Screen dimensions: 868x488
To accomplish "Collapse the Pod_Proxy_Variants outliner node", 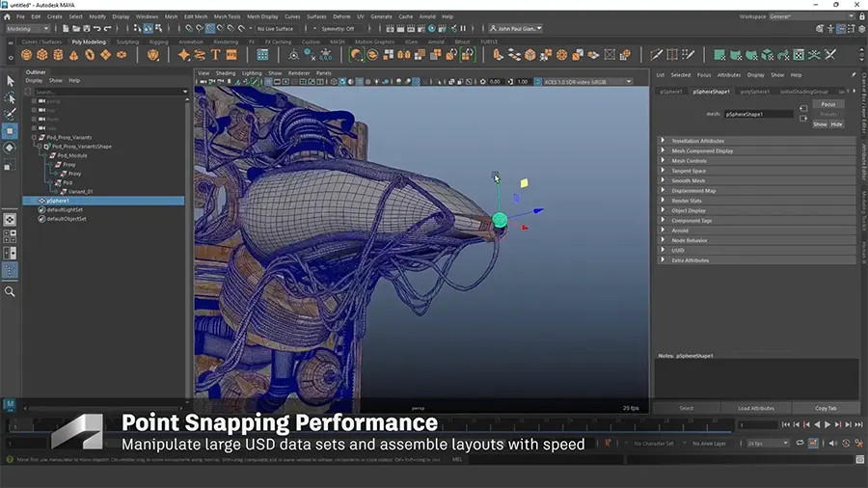I will [35, 137].
